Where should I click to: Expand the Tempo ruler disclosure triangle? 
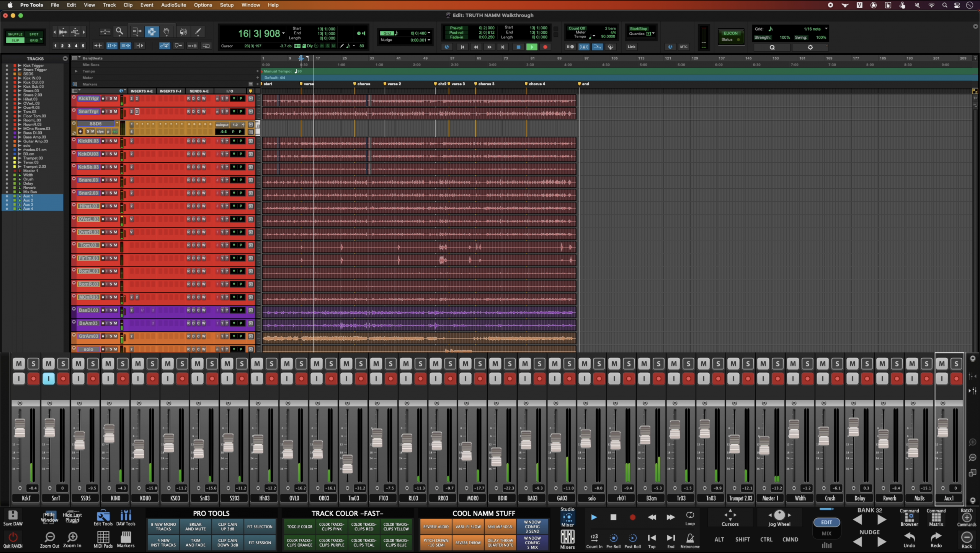click(76, 71)
